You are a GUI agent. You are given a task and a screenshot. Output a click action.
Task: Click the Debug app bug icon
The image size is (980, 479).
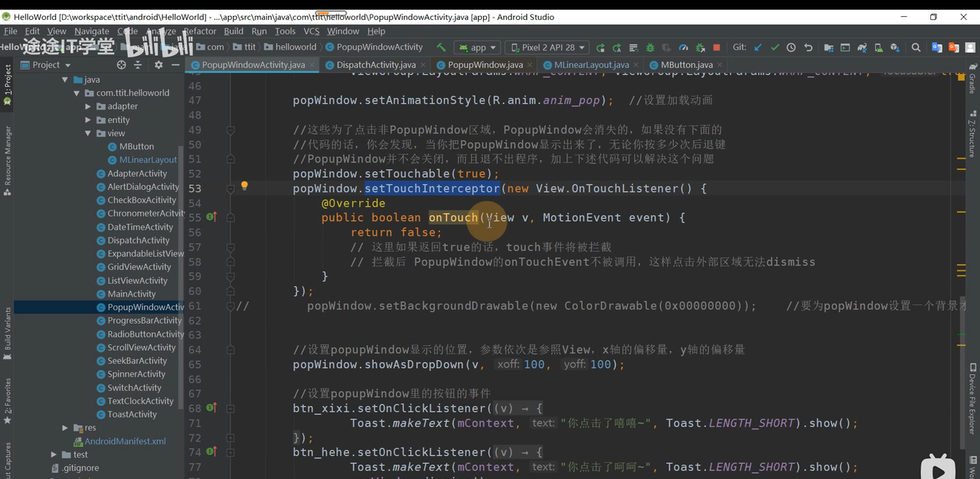coord(650,47)
